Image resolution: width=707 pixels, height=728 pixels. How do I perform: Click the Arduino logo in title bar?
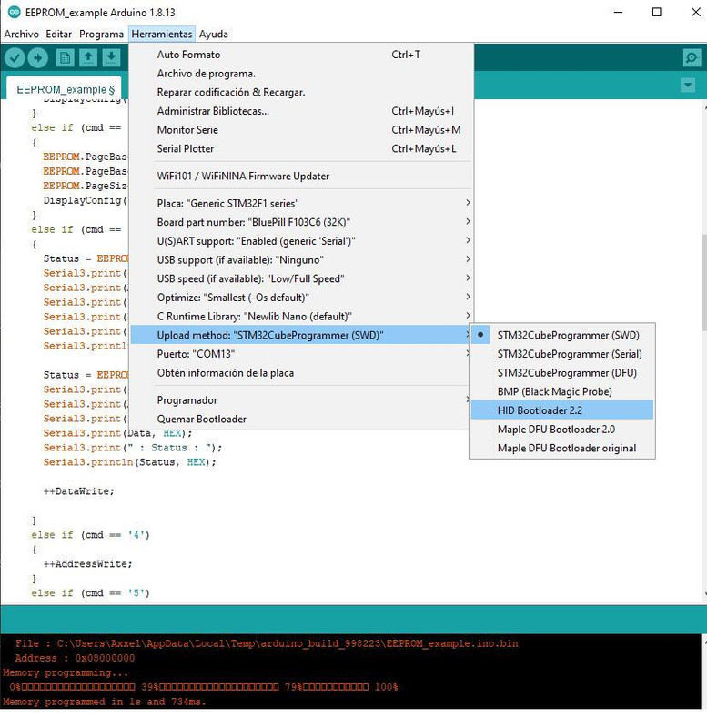[14, 12]
